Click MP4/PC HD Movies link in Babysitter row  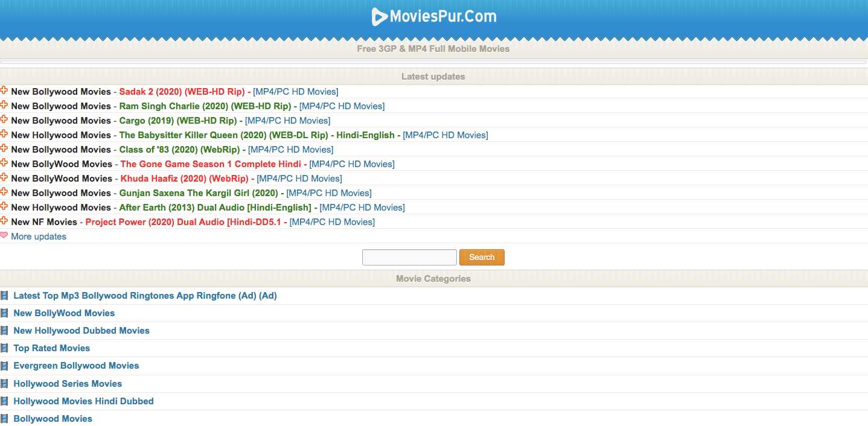click(x=445, y=135)
